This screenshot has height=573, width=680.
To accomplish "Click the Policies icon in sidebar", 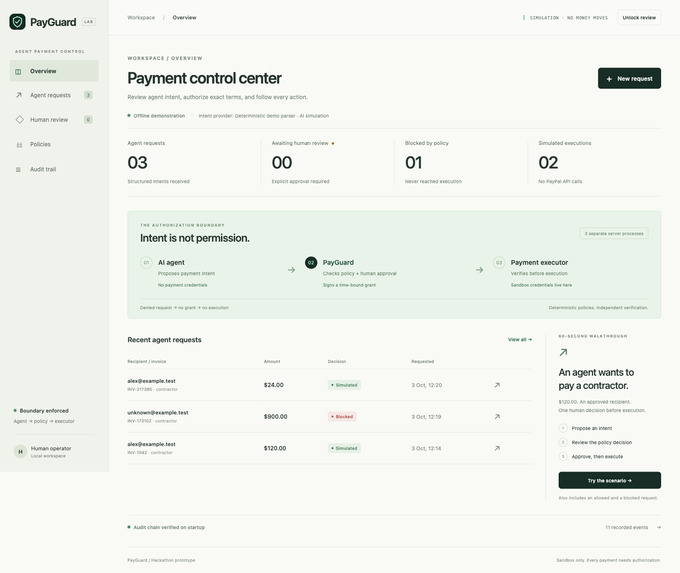I will point(19,145).
